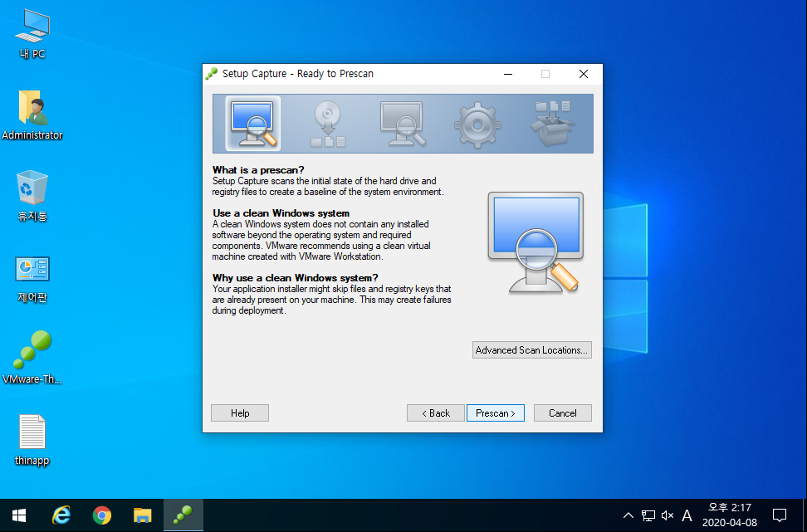The height and width of the screenshot is (532, 807).
Task: Click the muted volume tray icon
Action: pyautogui.click(x=668, y=515)
